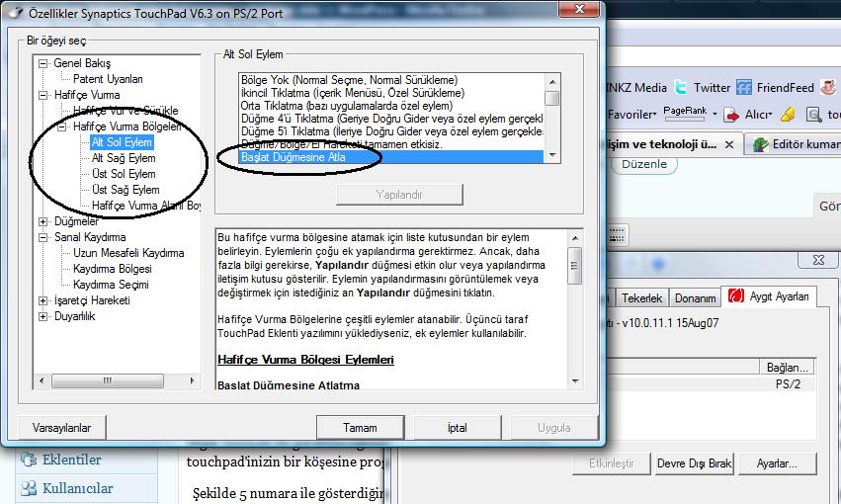Click the Twitter bookmark icon
The width and height of the screenshot is (841, 504).
pyautogui.click(x=681, y=87)
